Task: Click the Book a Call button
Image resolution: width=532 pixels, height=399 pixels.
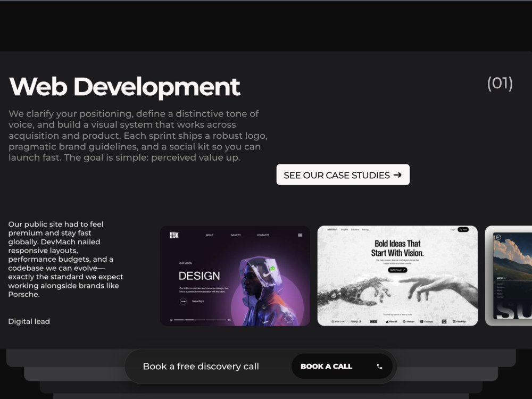Action: (x=342, y=367)
